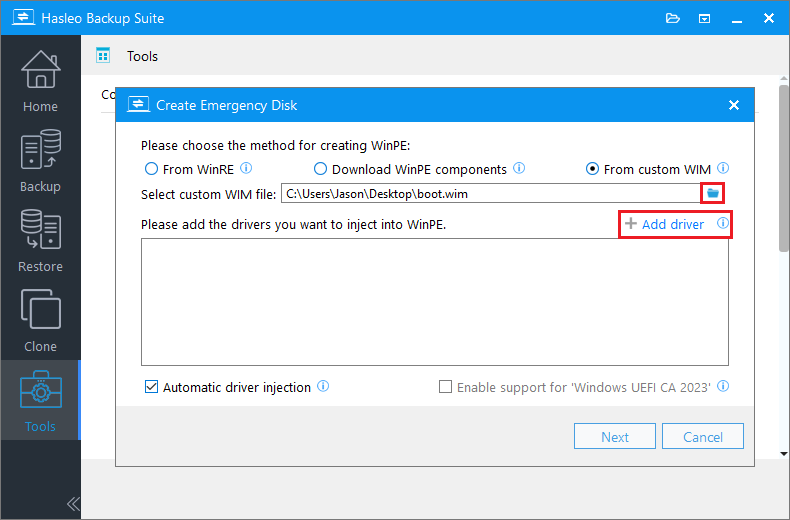Enable support for Windows UEFI CA 2023
This screenshot has width=790, height=520.
tap(445, 386)
